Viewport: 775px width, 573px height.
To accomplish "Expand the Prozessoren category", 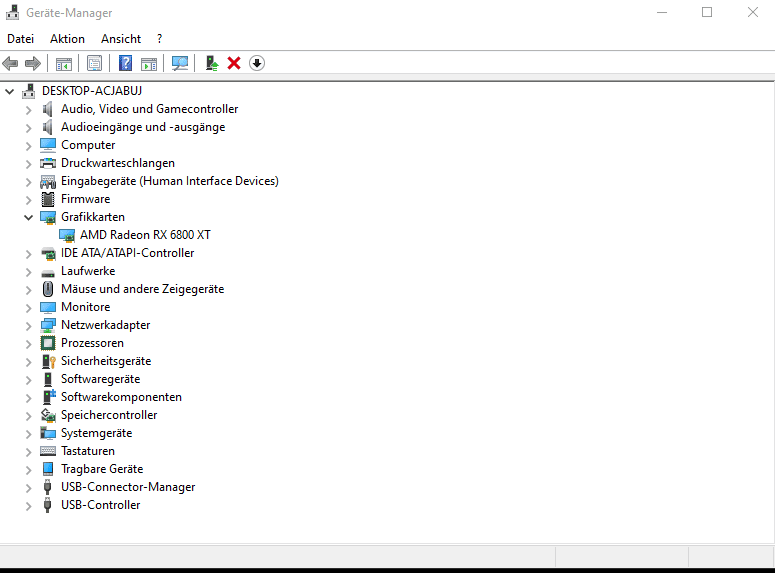I will click(29, 343).
